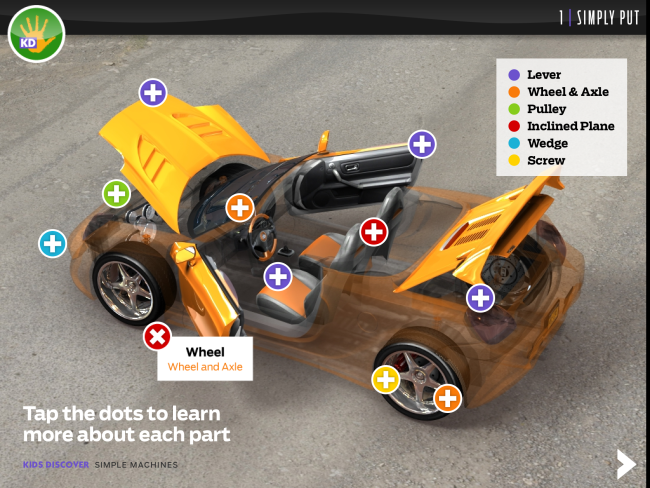Click the purple Lever legend swatch
The height and width of the screenshot is (488, 650).
pos(514,75)
